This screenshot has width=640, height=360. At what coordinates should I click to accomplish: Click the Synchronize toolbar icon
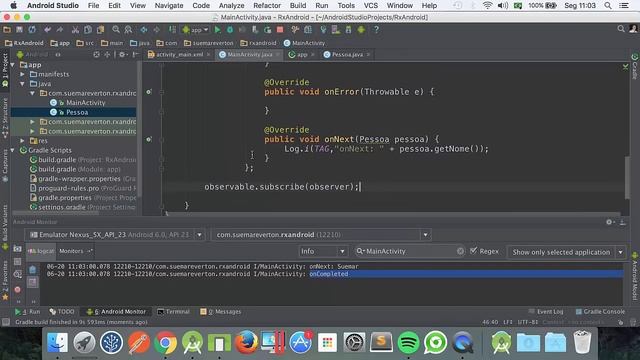32,29
